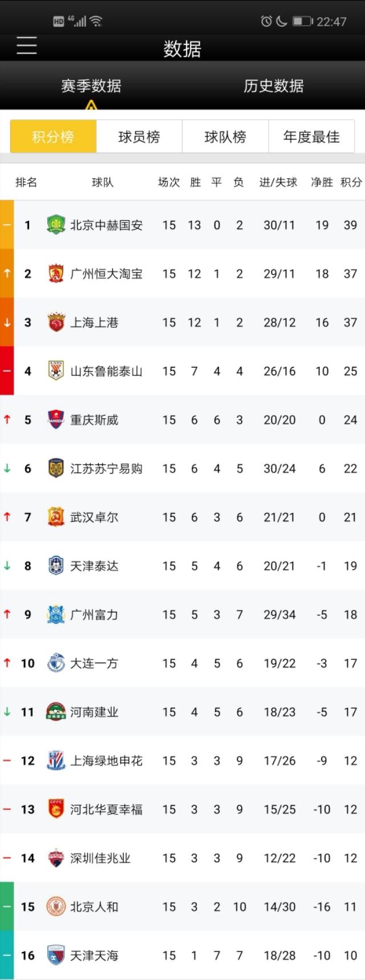Tap the Beijing Guoan club crest

(56, 225)
